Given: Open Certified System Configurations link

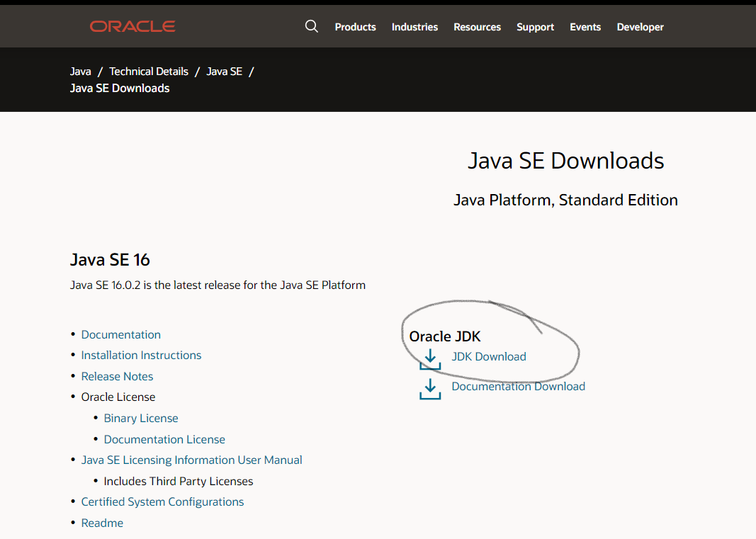Looking at the screenshot, I should (162, 502).
